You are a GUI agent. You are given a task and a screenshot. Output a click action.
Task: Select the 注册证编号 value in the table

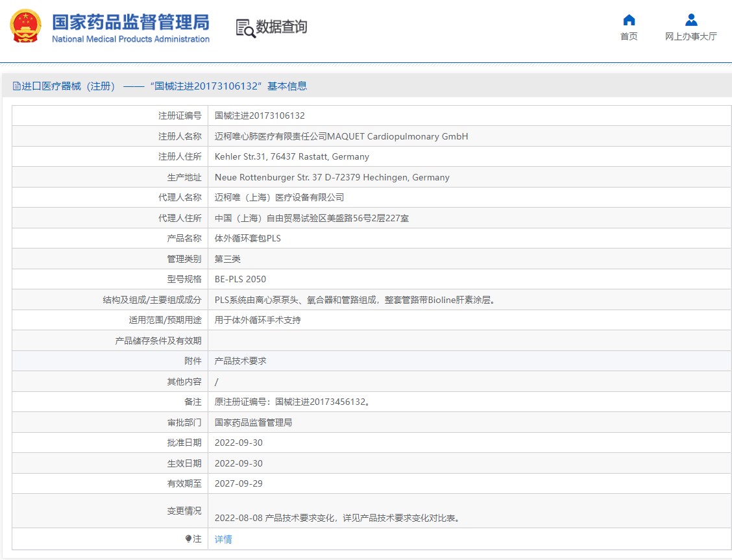(260, 116)
